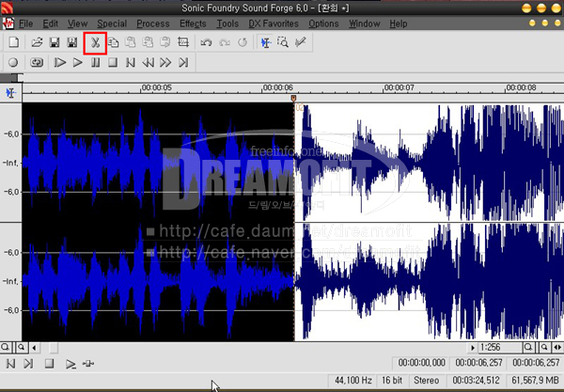Open the Effects menu
The height and width of the screenshot is (392, 564).
[x=193, y=24]
